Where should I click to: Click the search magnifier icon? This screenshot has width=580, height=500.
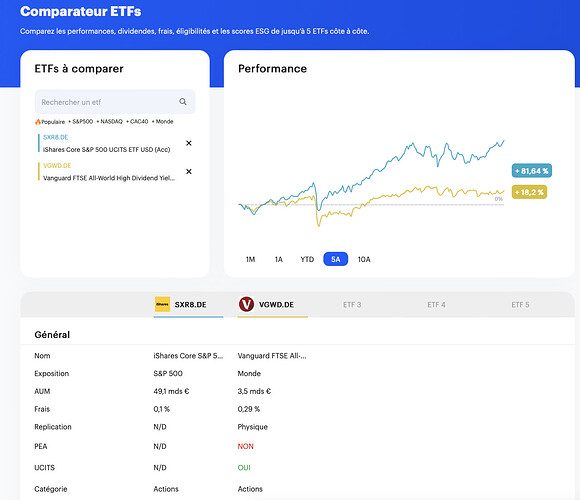(183, 102)
